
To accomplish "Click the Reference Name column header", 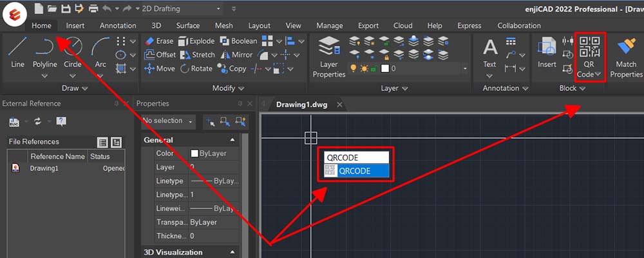I will (x=57, y=156).
